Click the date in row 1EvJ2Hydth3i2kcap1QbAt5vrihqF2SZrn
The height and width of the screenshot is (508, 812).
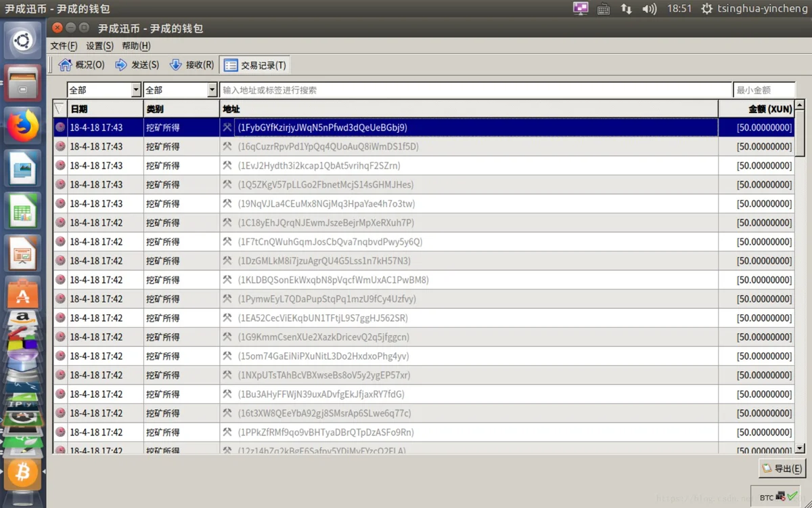point(96,165)
